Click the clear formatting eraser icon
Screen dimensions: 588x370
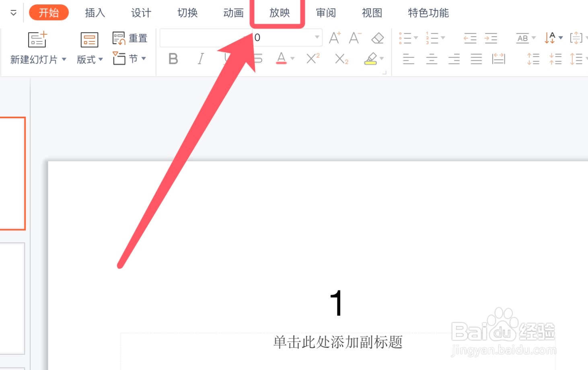point(376,38)
